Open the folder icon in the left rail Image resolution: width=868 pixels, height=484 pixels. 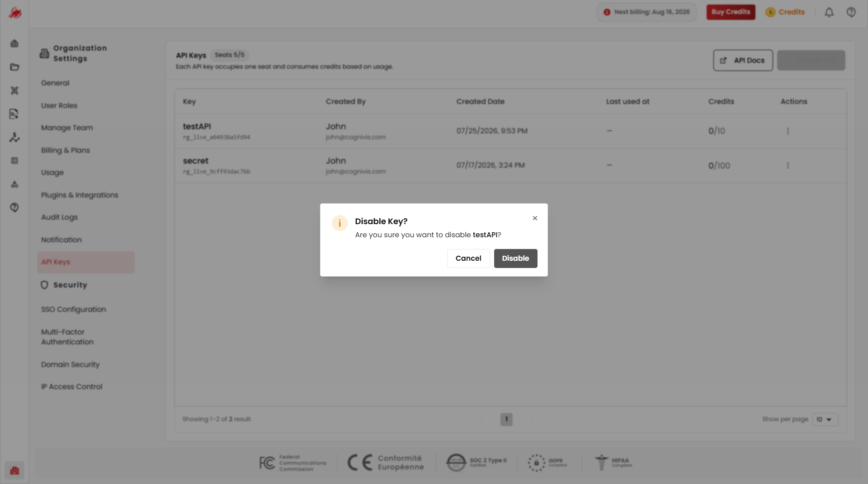[14, 67]
